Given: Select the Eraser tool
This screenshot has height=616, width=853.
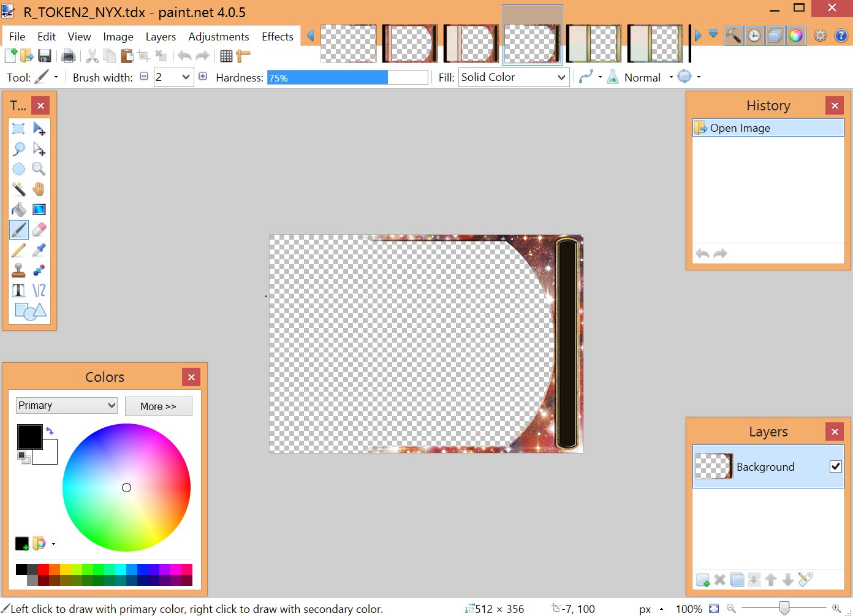Looking at the screenshot, I should pos(39,230).
